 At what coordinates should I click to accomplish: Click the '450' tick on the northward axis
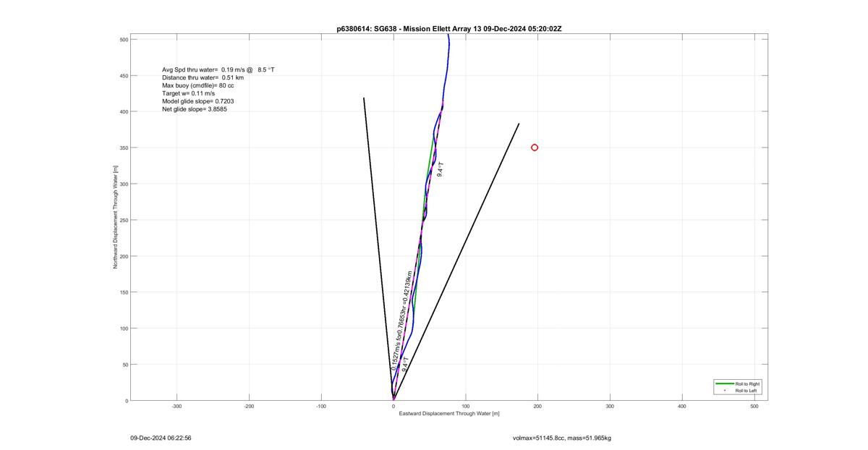point(124,75)
